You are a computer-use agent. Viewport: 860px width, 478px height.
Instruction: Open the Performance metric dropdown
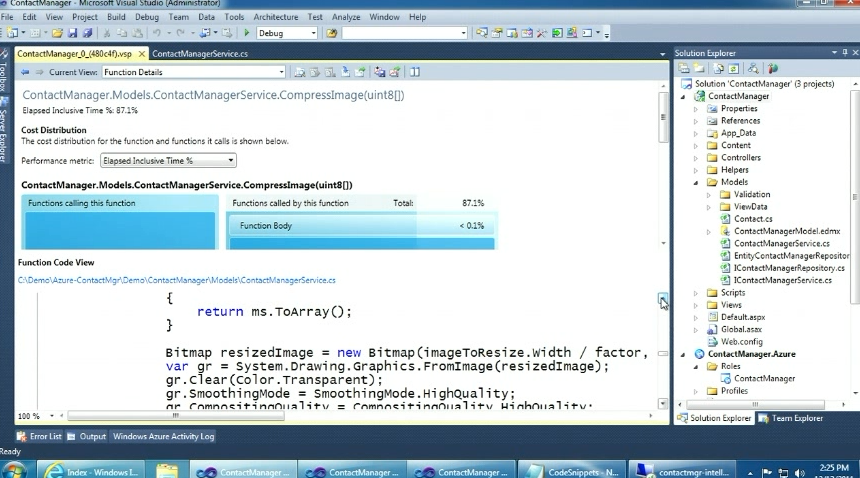click(x=230, y=161)
